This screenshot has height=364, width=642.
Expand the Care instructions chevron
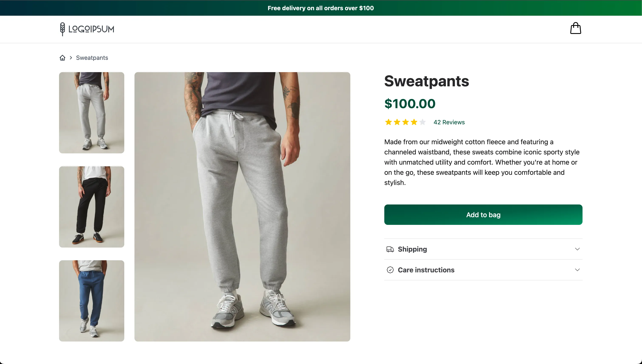(577, 270)
